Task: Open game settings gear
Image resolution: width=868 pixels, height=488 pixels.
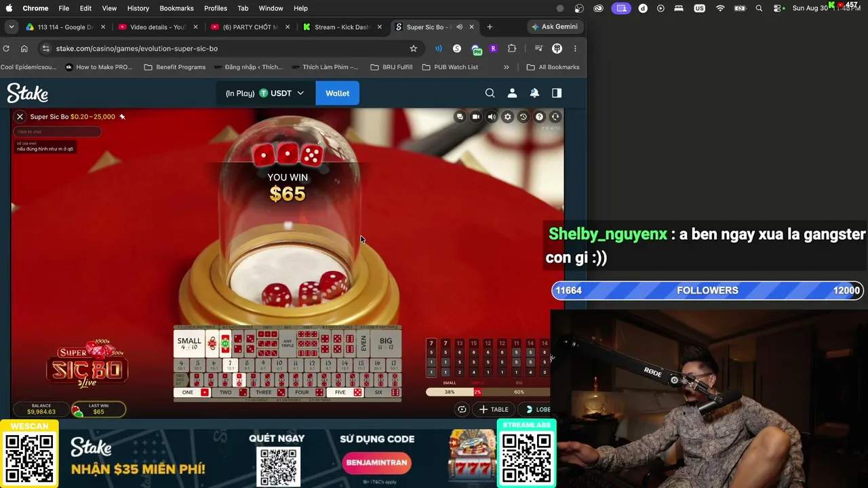Action: pyautogui.click(x=507, y=117)
